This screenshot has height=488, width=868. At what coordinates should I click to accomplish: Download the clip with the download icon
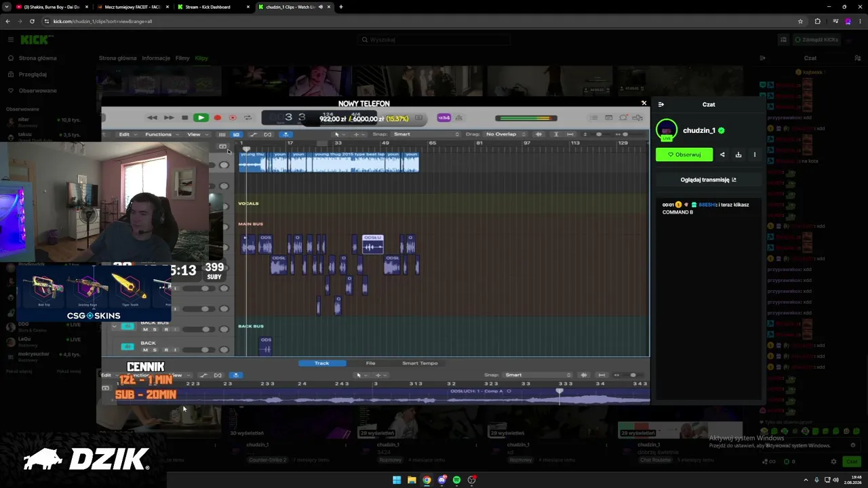(738, 155)
